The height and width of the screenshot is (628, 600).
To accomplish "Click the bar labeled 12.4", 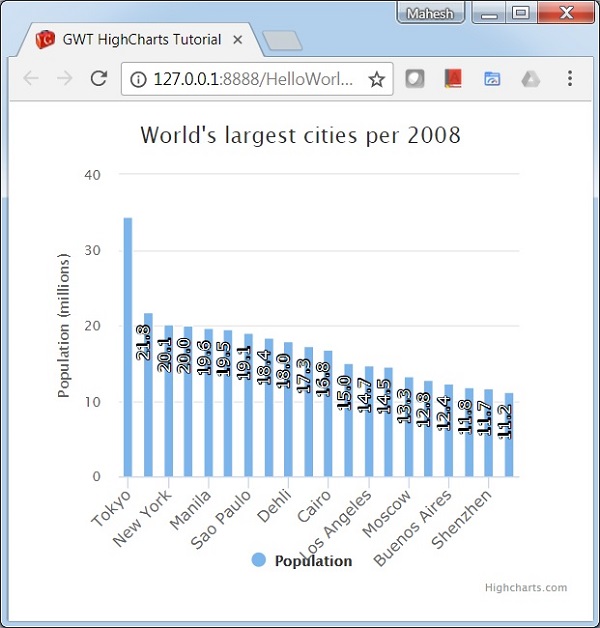I will (x=449, y=431).
